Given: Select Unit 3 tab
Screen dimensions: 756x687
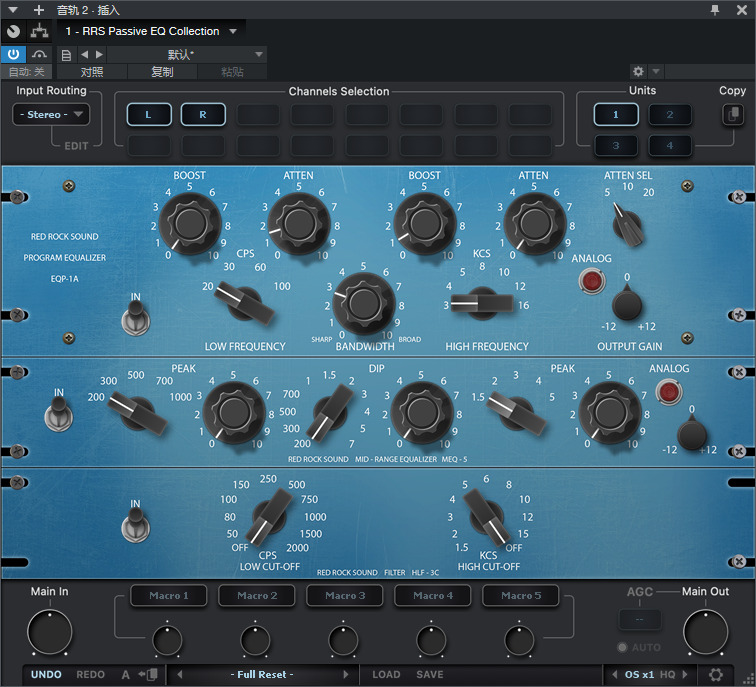Looking at the screenshot, I should 616,146.
